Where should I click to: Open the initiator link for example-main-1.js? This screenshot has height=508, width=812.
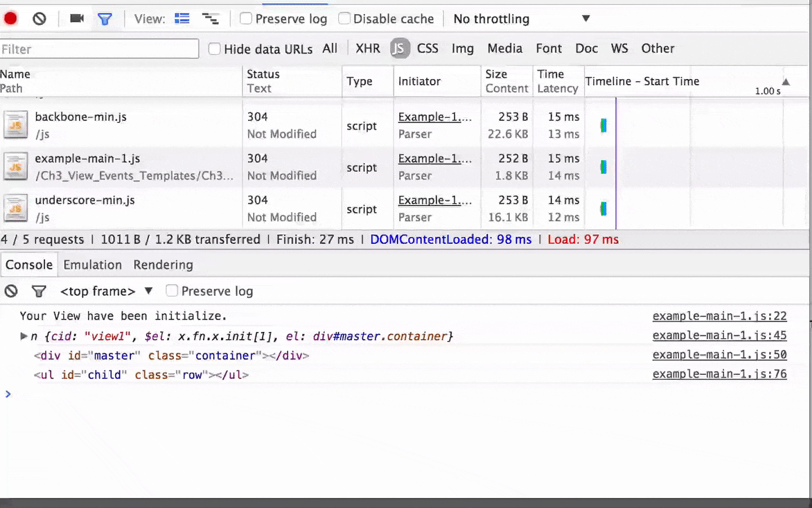pyautogui.click(x=435, y=159)
